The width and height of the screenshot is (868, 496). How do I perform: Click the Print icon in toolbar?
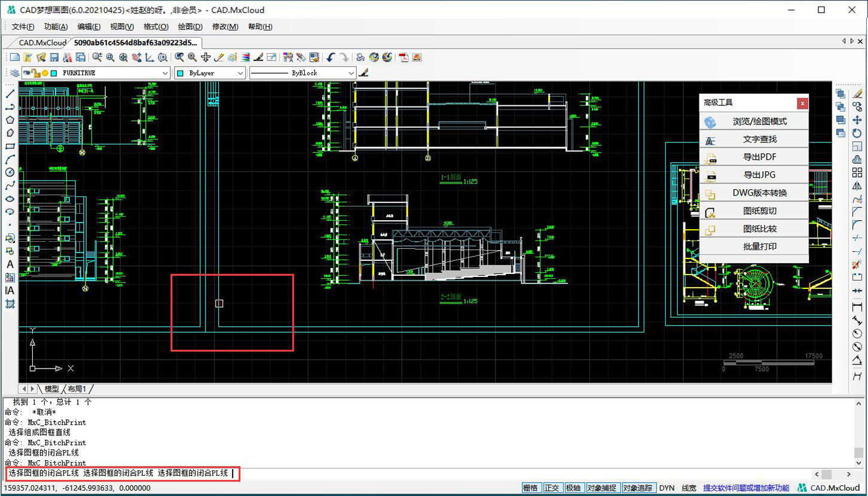click(x=360, y=57)
